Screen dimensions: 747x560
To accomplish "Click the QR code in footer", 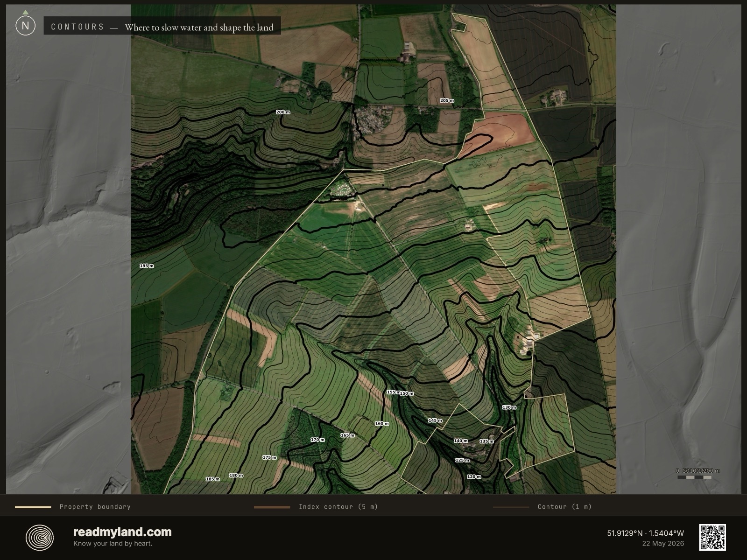I will 712,537.
